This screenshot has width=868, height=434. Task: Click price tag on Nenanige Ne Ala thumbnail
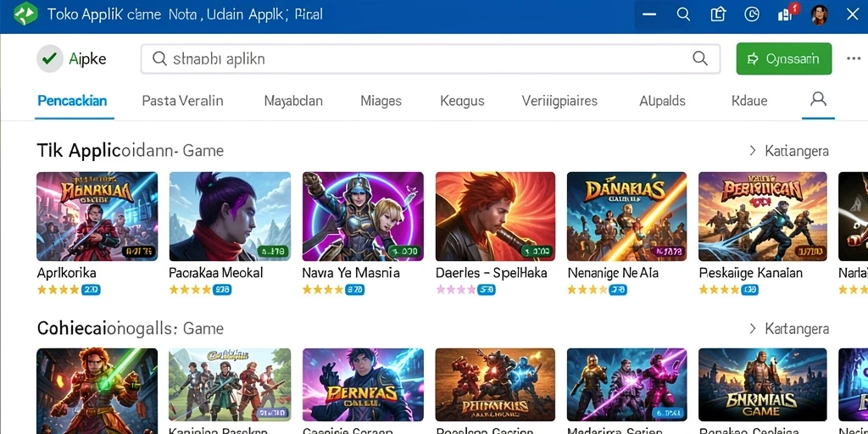pyautogui.click(x=668, y=252)
